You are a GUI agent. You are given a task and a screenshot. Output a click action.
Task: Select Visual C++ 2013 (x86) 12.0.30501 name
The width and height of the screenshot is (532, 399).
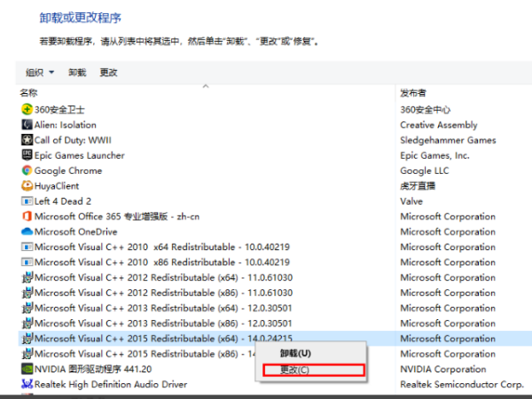click(163, 324)
